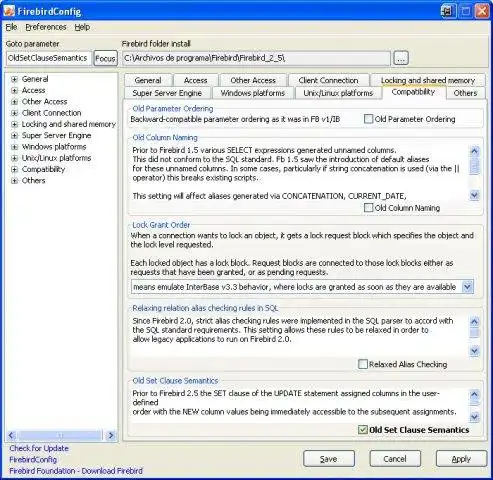Click the Goto parameter input field
The width and height of the screenshot is (493, 480).
[x=48, y=58]
